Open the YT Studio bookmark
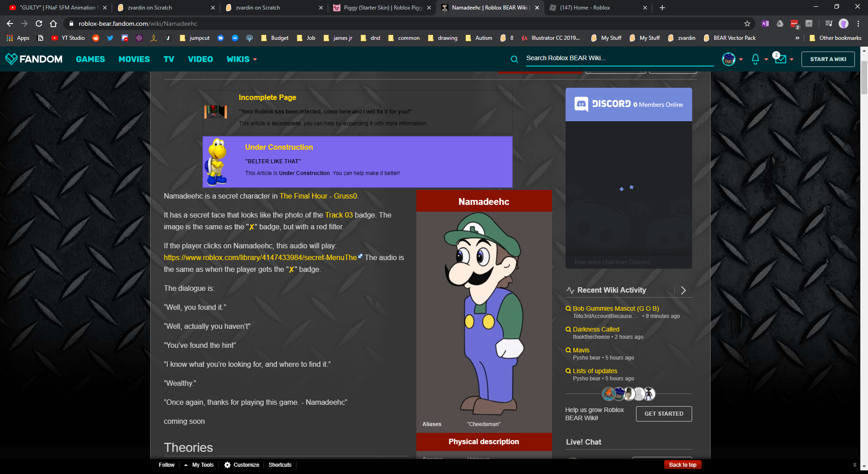The height and width of the screenshot is (474, 868). pyautogui.click(x=68, y=38)
